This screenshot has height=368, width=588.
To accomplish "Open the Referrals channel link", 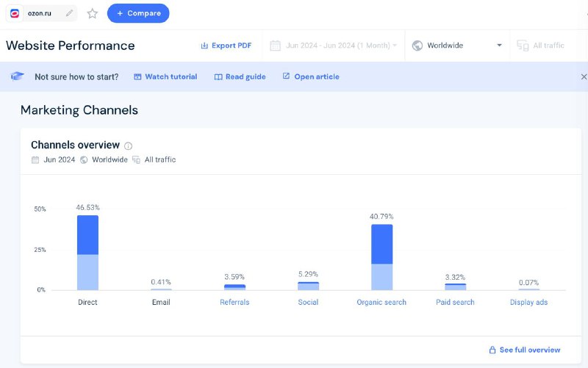I will coord(234,302).
